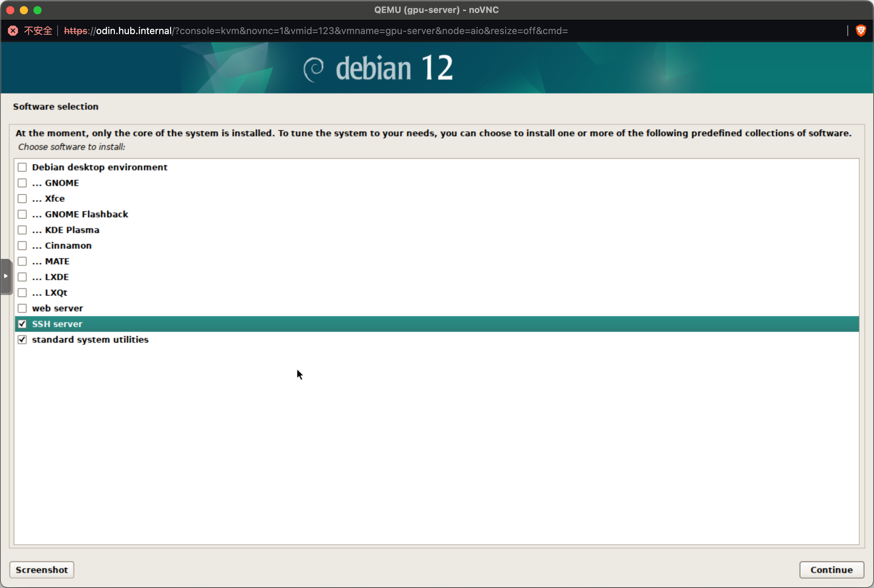Click the '... LXQt' label text
The height and width of the screenshot is (588, 874).
pos(49,293)
